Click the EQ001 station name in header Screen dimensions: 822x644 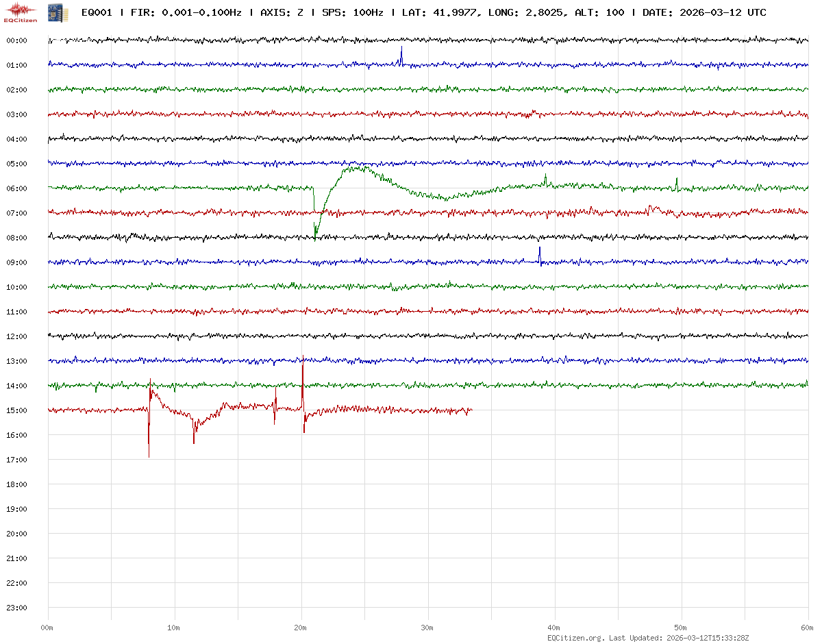[x=96, y=12]
